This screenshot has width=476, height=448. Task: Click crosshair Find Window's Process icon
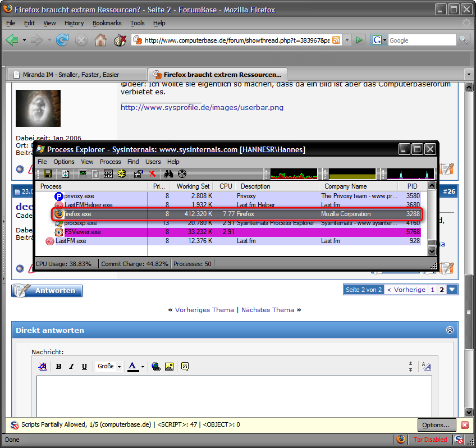pyautogui.click(x=182, y=173)
